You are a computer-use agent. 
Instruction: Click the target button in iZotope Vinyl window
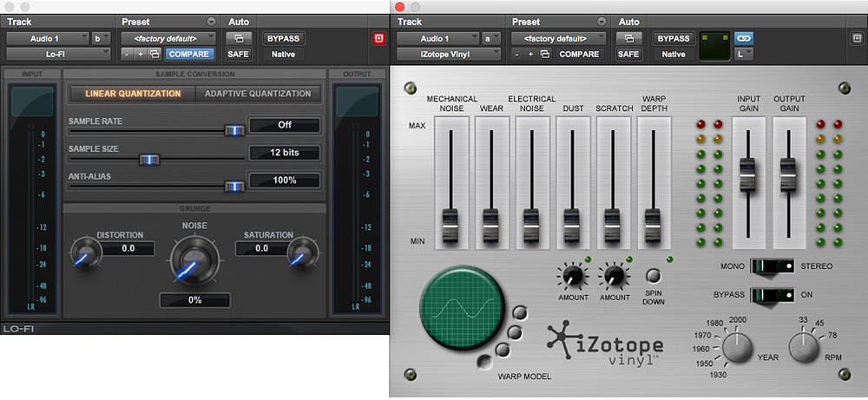[857, 39]
